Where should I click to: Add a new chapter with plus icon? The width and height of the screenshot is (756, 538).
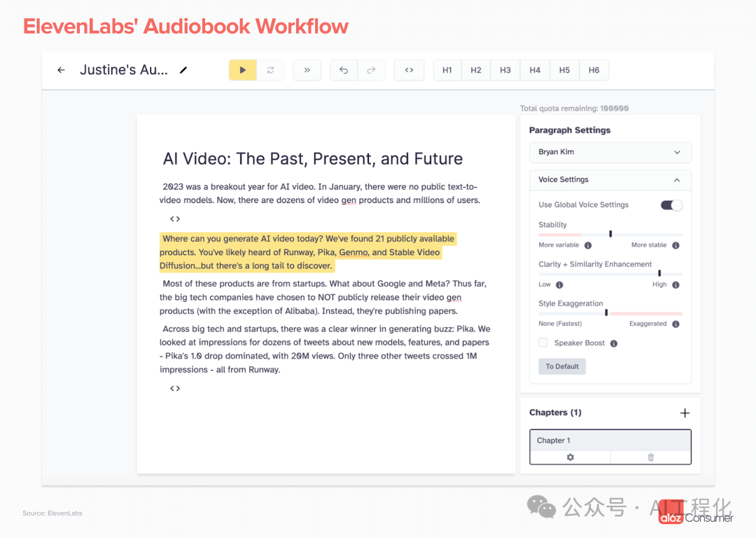(685, 413)
